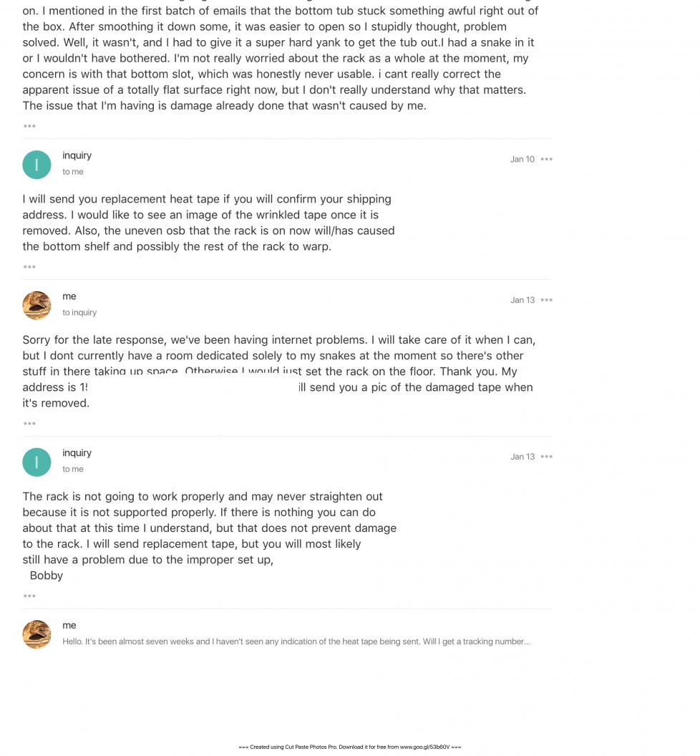The width and height of the screenshot is (700, 756).
Task: Show trimmed content below Bobby's signature
Action: tap(29, 596)
